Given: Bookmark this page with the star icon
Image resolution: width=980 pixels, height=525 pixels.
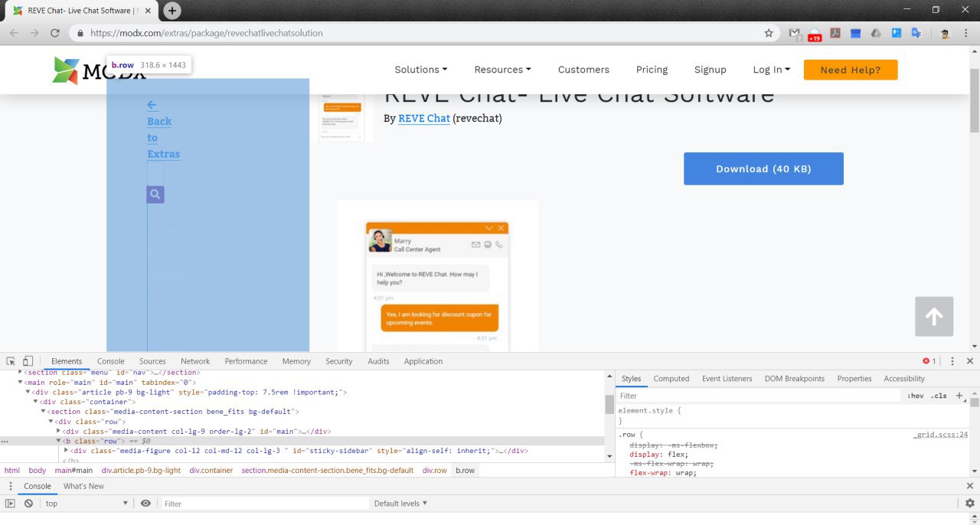Looking at the screenshot, I should tap(769, 33).
